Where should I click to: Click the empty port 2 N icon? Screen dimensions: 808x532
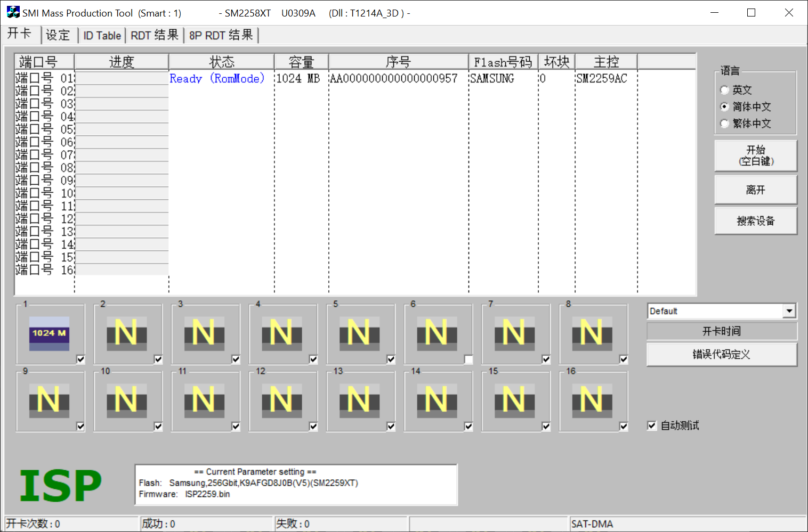coord(126,333)
